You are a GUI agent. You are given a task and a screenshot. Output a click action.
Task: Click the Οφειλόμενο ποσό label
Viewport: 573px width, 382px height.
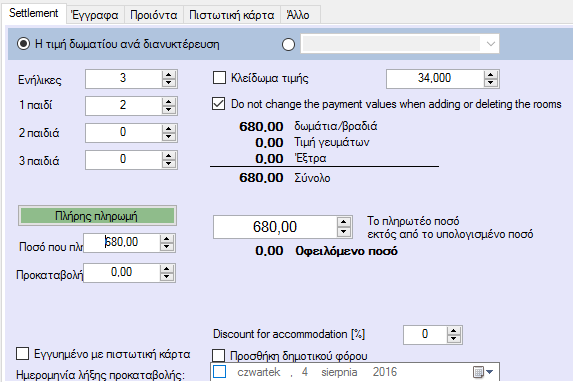pos(346,251)
